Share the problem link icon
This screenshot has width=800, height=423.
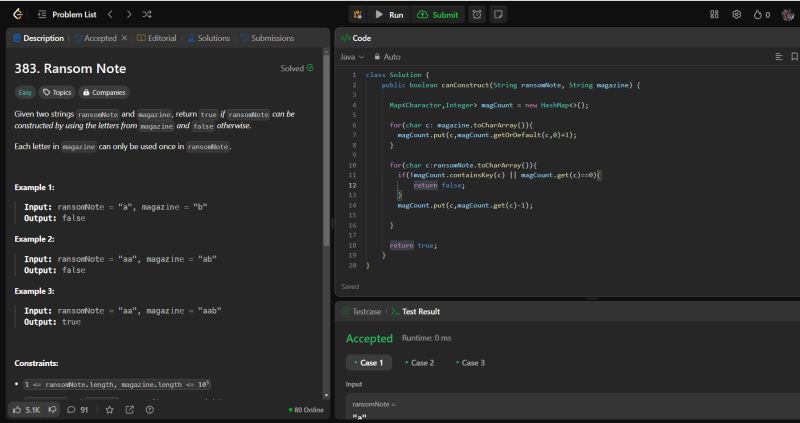click(130, 410)
